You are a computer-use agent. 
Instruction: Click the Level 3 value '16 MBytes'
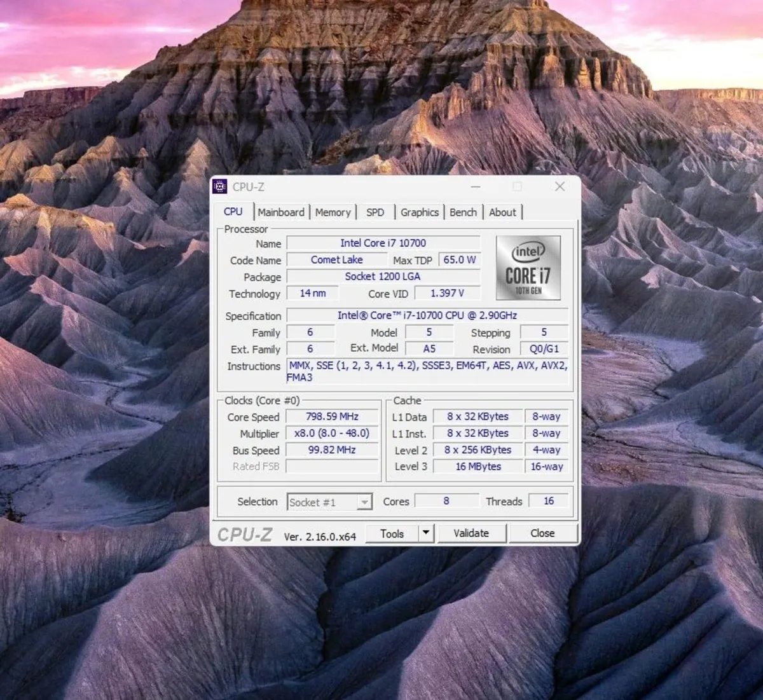tap(478, 466)
